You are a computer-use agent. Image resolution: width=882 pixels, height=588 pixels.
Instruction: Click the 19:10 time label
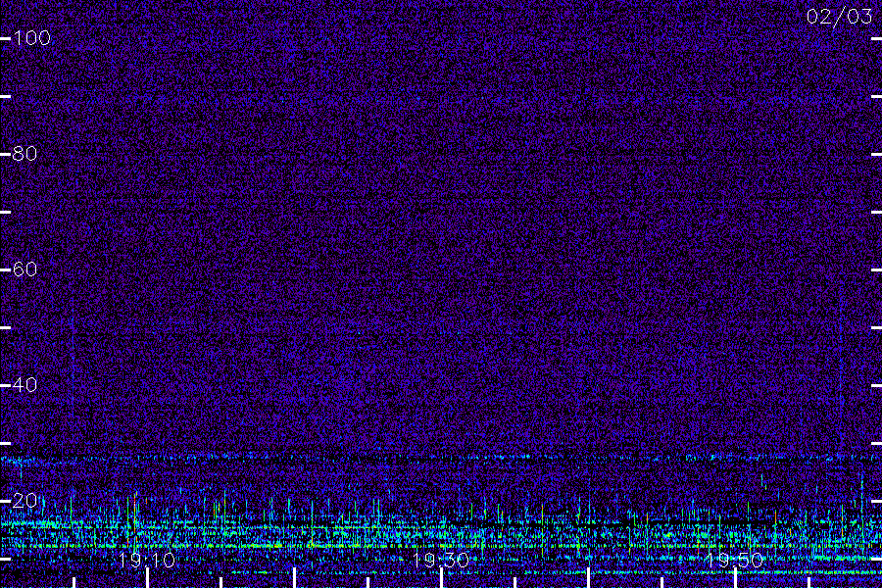click(x=147, y=560)
